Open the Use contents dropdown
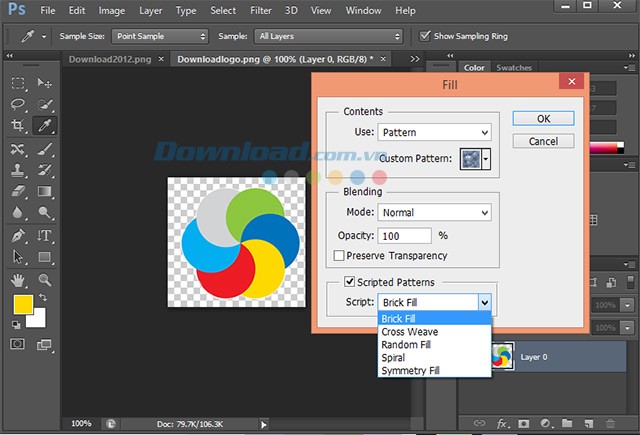Image resolution: width=640 pixels, height=435 pixels. tap(434, 132)
